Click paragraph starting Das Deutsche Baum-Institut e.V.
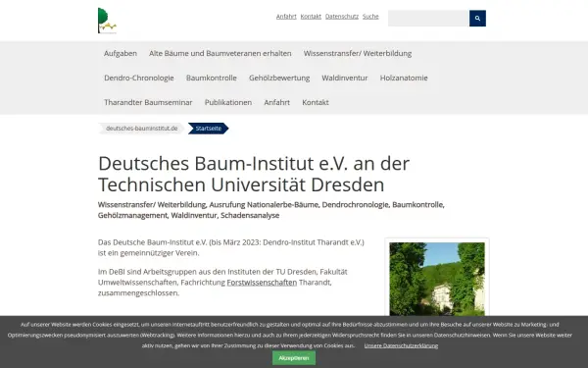The image size is (588, 368). 231,247
